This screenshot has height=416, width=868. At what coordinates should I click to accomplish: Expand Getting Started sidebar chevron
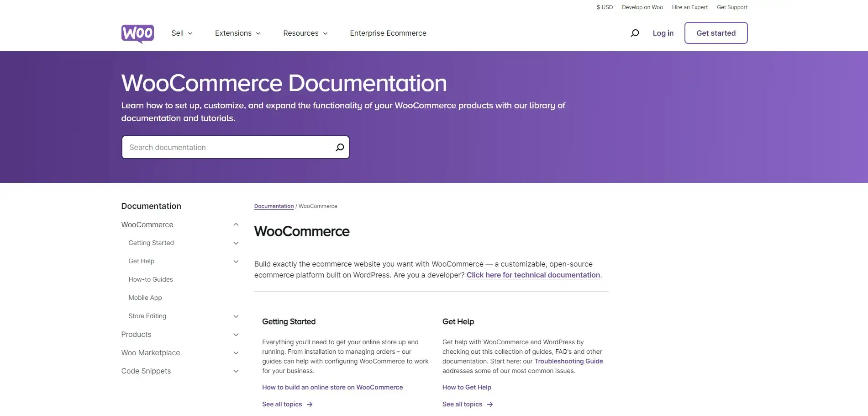[x=236, y=243]
